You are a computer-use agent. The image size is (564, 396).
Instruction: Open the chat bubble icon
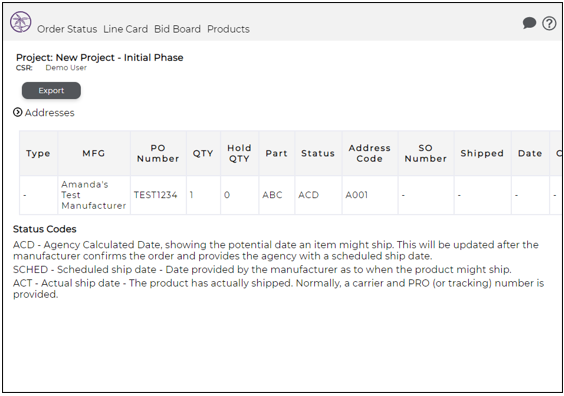(529, 23)
